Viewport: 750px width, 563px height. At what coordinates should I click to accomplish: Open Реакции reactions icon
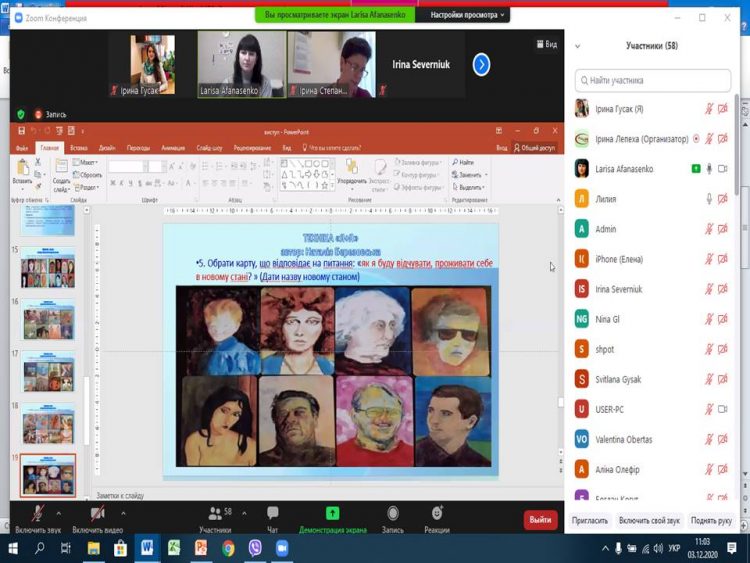click(437, 513)
